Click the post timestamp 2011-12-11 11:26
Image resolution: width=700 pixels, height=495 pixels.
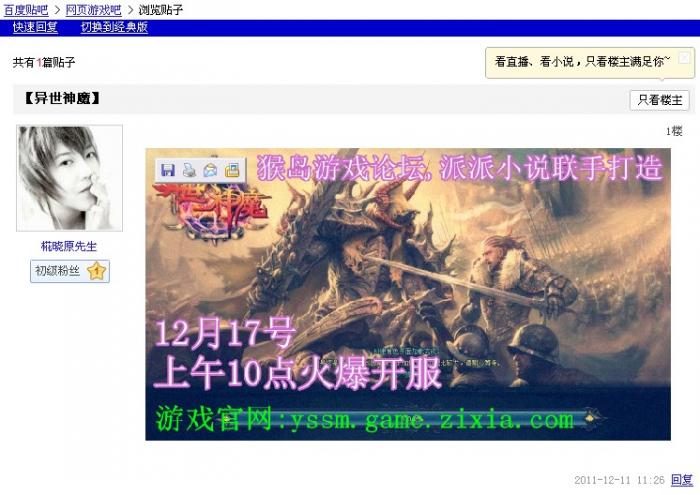pyautogui.click(x=619, y=480)
